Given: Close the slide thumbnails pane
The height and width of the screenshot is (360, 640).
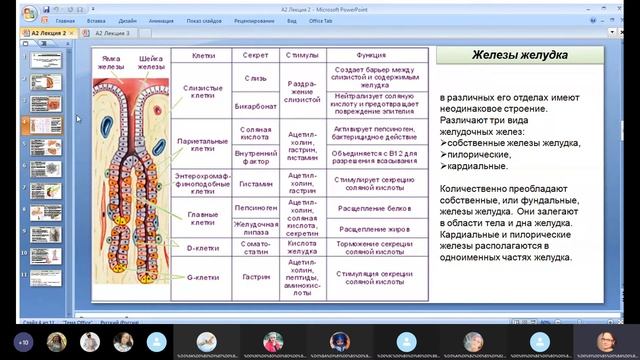Looking at the screenshot, I should 68,43.
